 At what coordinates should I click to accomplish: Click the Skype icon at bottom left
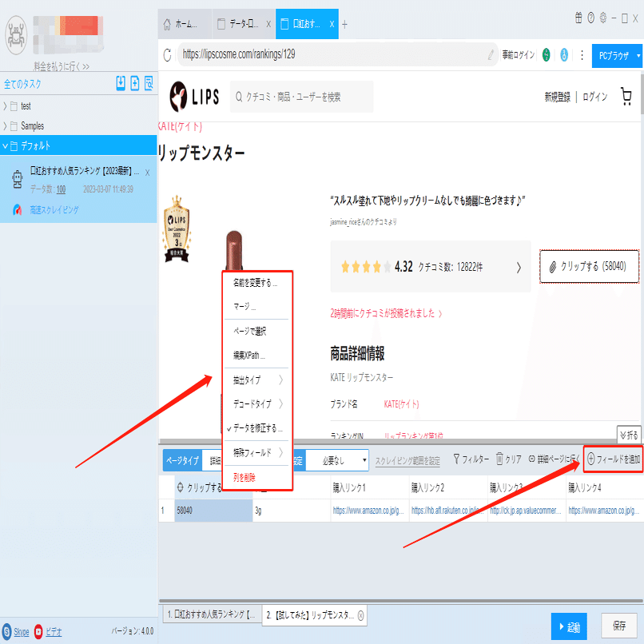pos(6,631)
